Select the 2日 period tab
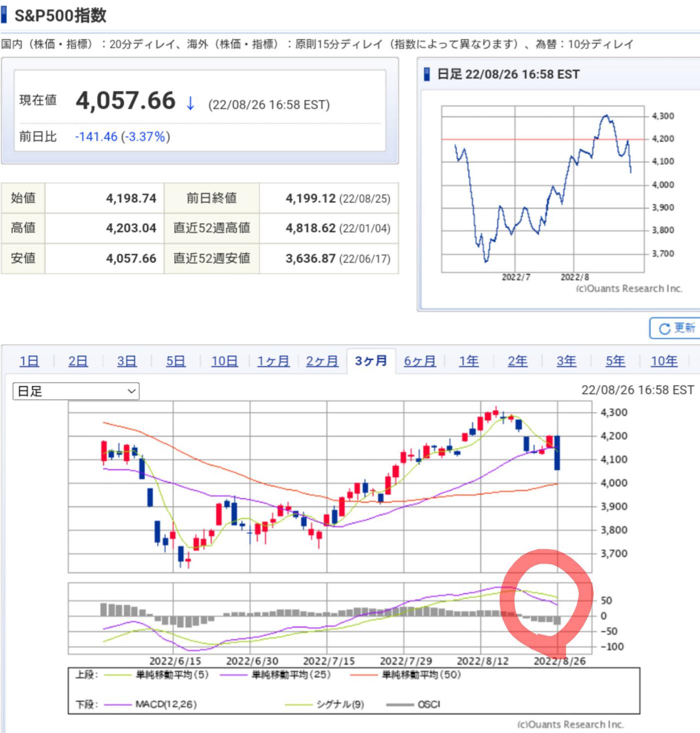This screenshot has width=700, height=733. click(x=78, y=361)
